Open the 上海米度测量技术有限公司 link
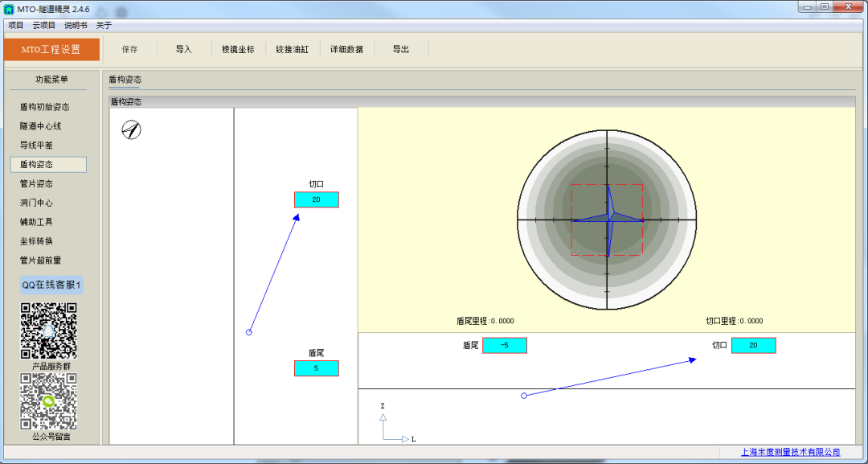868x464 pixels. point(790,453)
